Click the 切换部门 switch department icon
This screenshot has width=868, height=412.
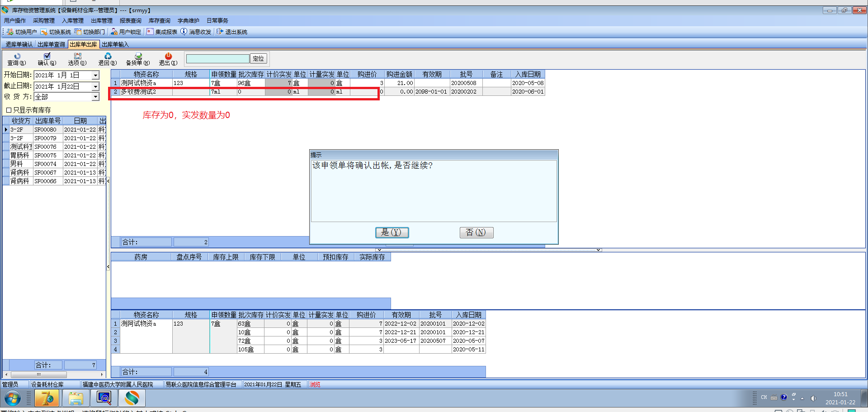tap(78, 32)
